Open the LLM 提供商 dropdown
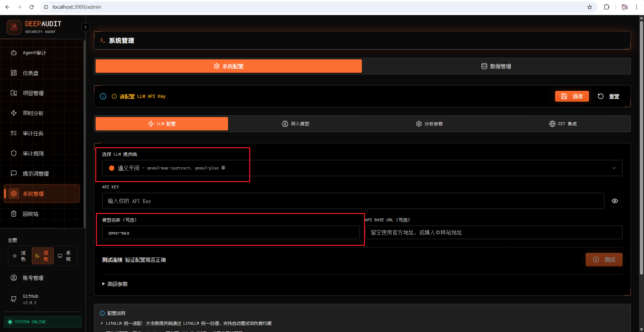The height and width of the screenshot is (332, 644). point(362,168)
